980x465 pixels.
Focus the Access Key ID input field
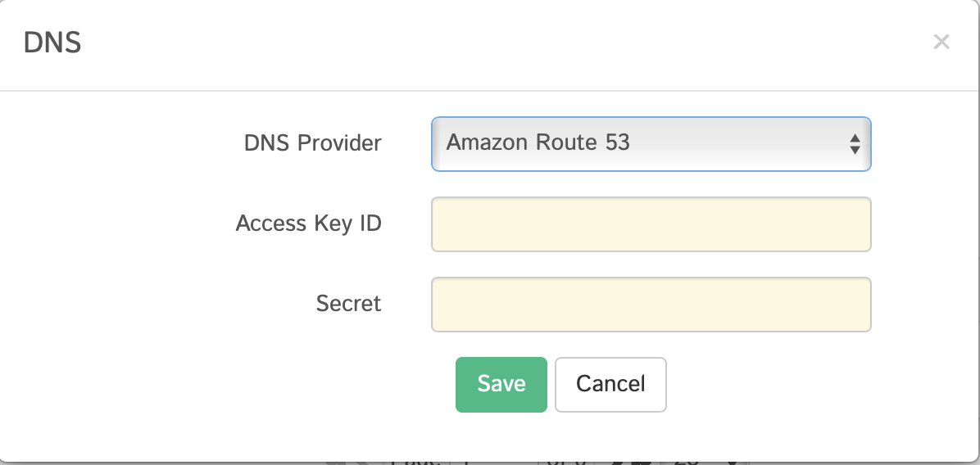click(x=650, y=224)
